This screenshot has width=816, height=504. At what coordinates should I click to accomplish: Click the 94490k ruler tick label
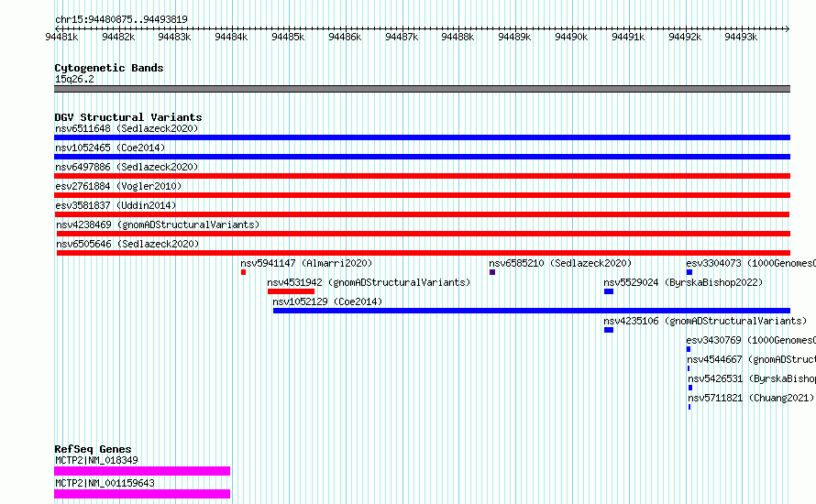coord(571,37)
